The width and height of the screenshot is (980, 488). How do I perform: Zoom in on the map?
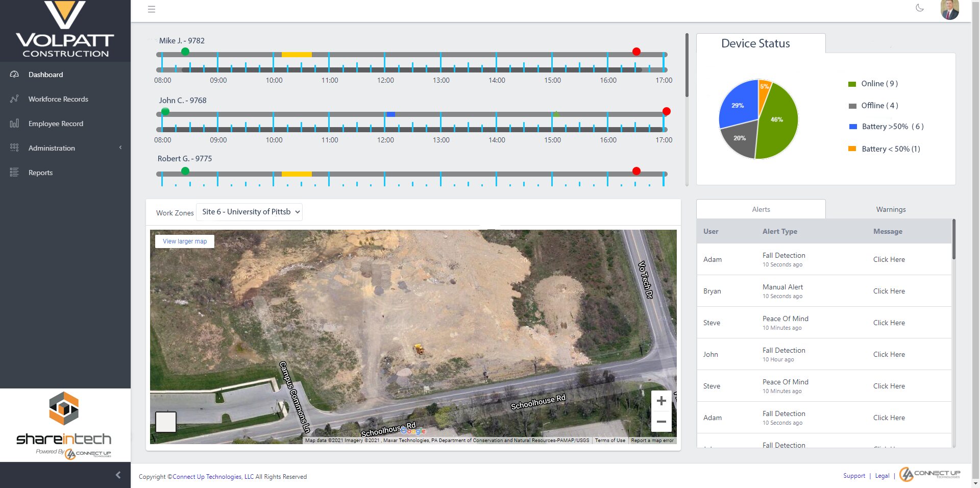click(661, 401)
